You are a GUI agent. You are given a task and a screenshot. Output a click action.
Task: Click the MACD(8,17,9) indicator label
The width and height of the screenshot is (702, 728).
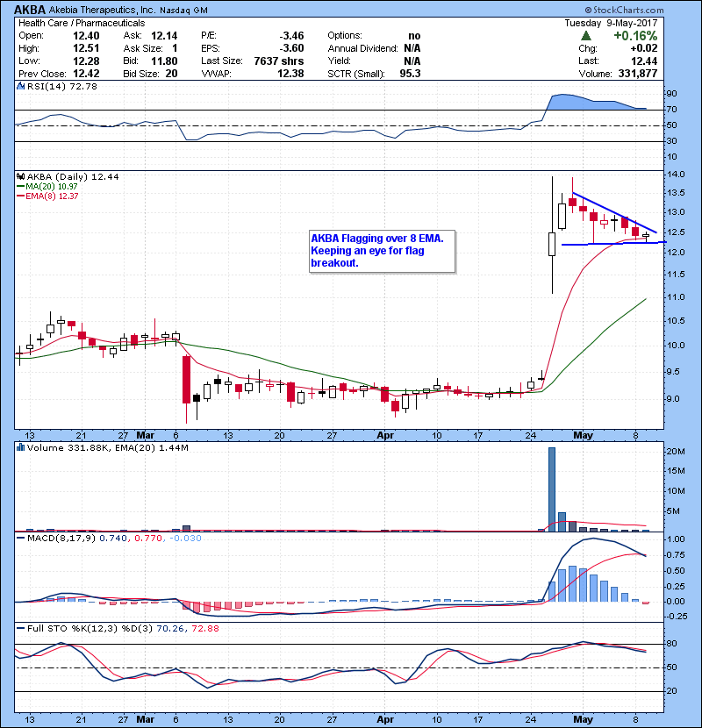[61, 539]
